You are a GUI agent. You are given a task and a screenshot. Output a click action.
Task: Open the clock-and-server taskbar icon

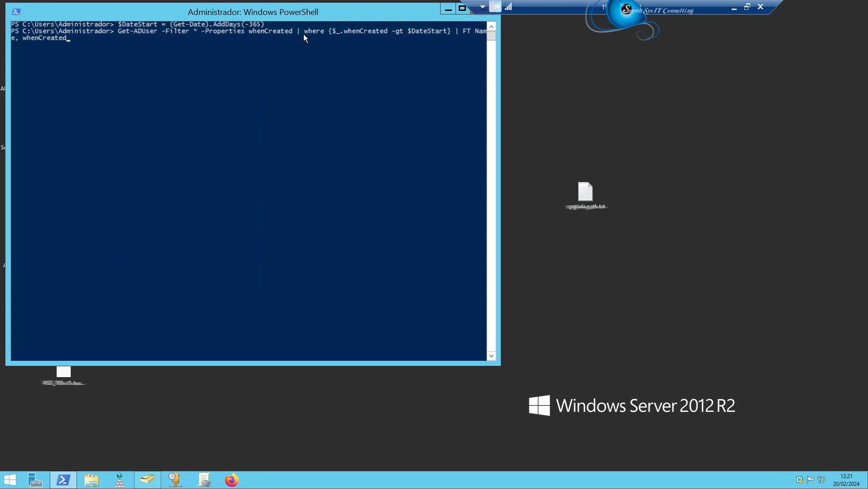(x=175, y=480)
